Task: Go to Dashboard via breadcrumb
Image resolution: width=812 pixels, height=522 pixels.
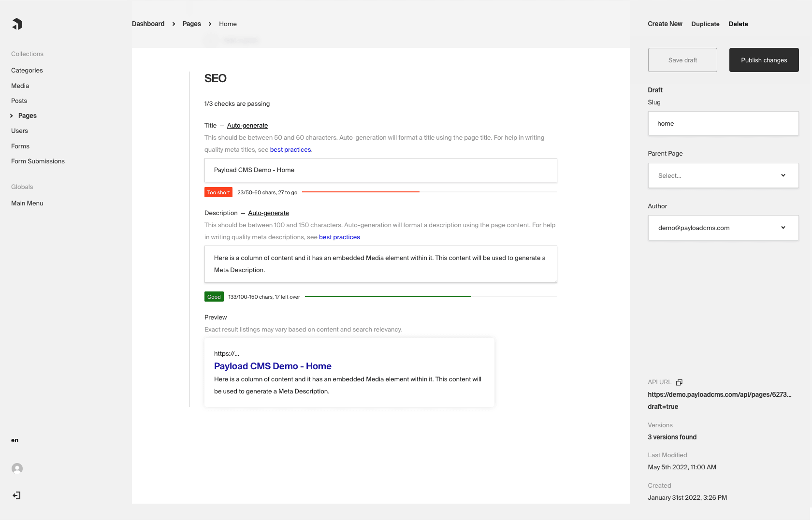Action: (x=148, y=24)
